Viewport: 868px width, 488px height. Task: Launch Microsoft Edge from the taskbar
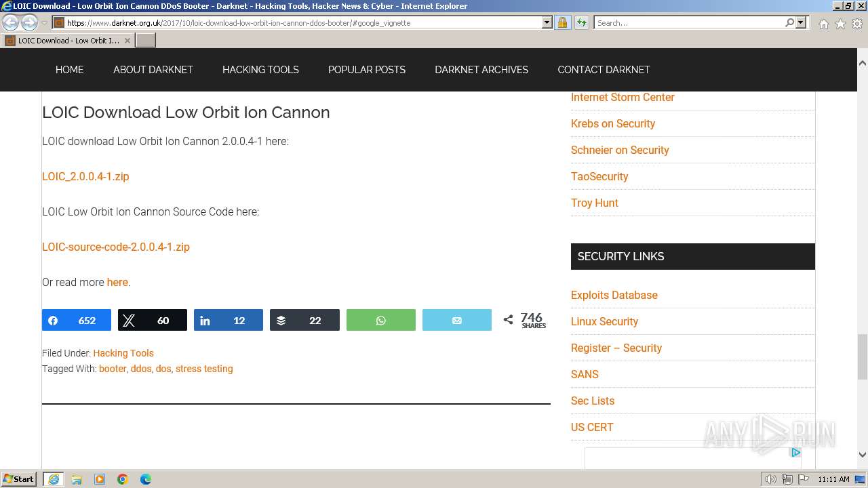pyautogui.click(x=146, y=479)
